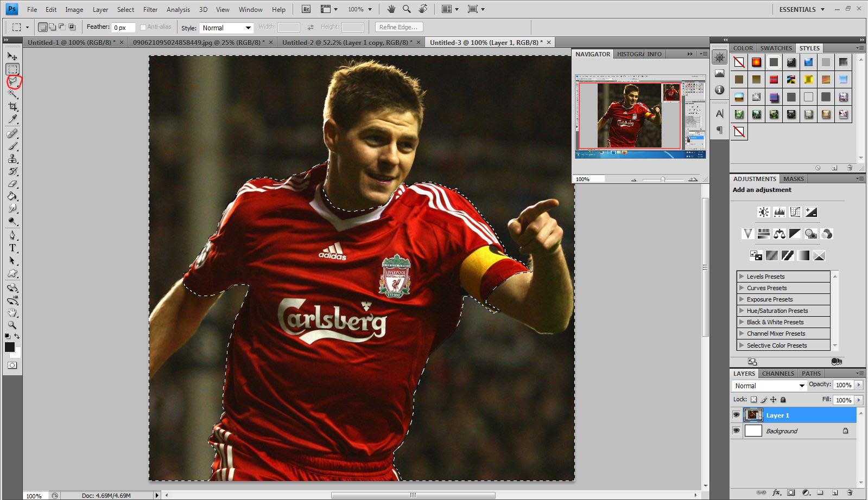Add a Levels adjustment from the icon

tap(780, 212)
